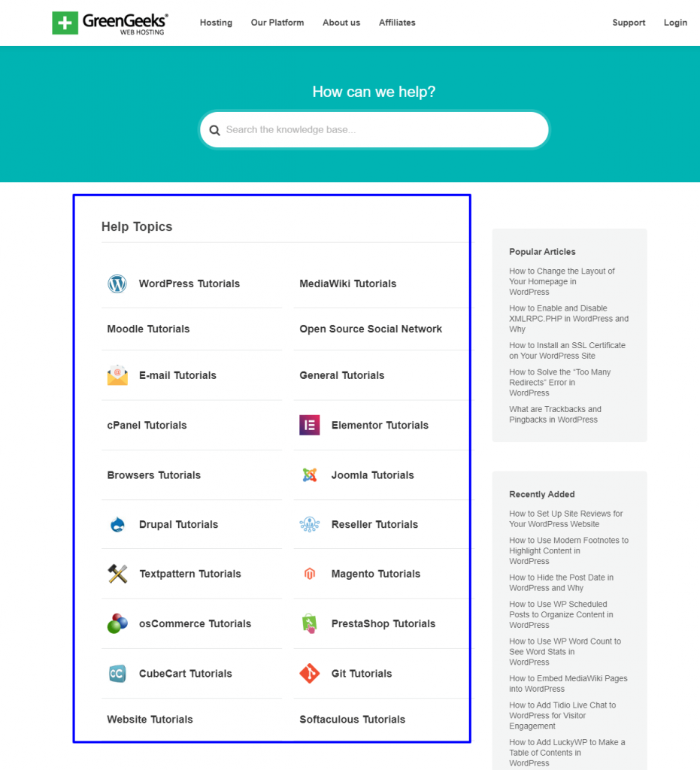This screenshot has width=700, height=770.
Task: Open the About us menu
Action: coord(341,23)
